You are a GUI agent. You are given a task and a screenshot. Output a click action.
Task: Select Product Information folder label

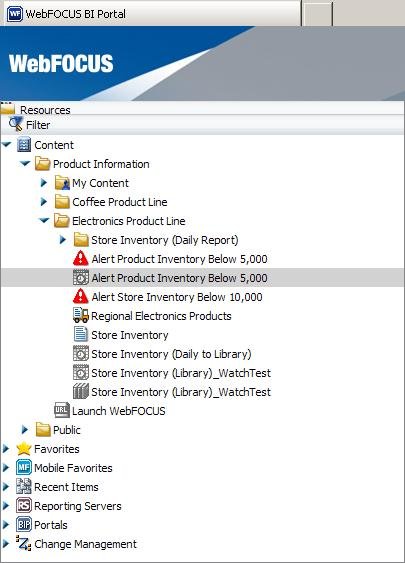tap(101, 164)
